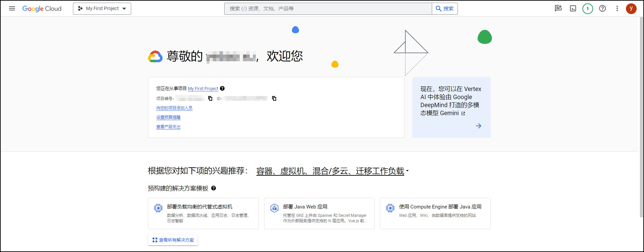Expand the interests dropdown 容器、虚拟机…
Image resolution: width=644 pixels, height=252 pixels.
[332, 171]
